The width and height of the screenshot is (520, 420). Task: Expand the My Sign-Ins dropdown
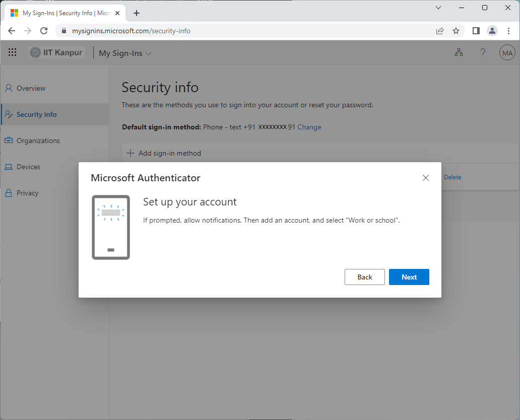(125, 53)
